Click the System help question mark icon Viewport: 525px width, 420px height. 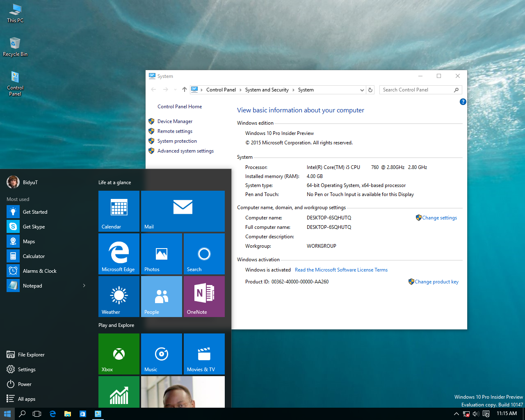[x=463, y=102]
